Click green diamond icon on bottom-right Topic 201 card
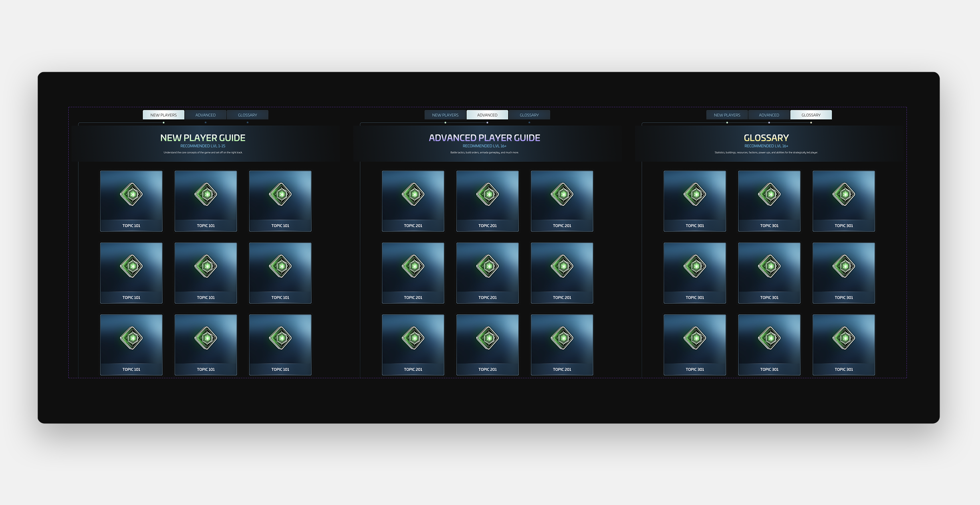The height and width of the screenshot is (505, 980). (x=562, y=338)
